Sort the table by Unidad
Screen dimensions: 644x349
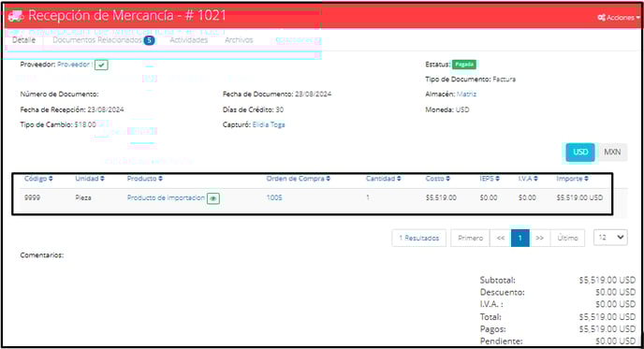click(x=90, y=179)
